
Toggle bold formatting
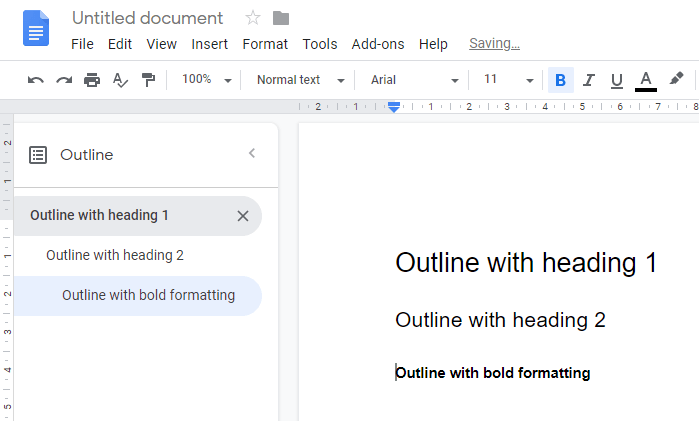click(x=560, y=80)
